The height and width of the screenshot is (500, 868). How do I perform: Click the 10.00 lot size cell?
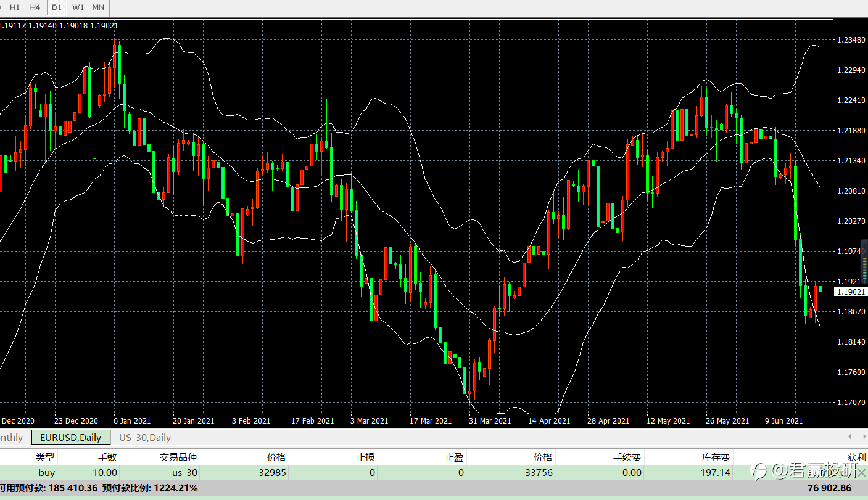coord(105,473)
